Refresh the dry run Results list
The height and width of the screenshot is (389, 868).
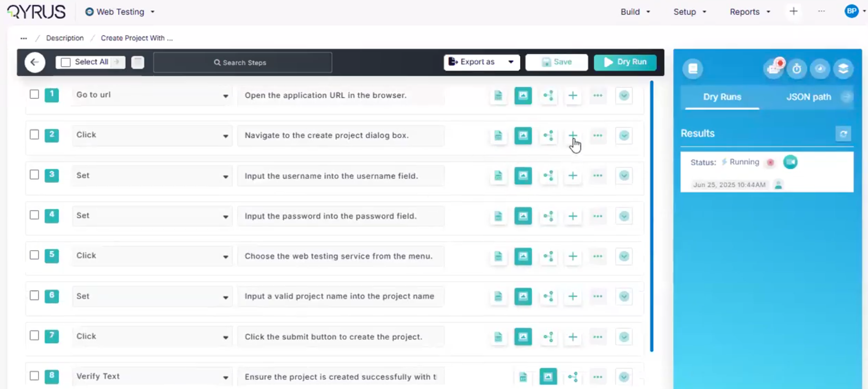coord(843,134)
